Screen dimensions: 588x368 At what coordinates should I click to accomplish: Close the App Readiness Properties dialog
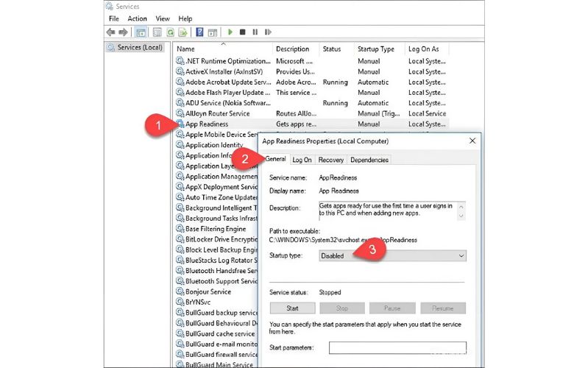click(x=472, y=141)
